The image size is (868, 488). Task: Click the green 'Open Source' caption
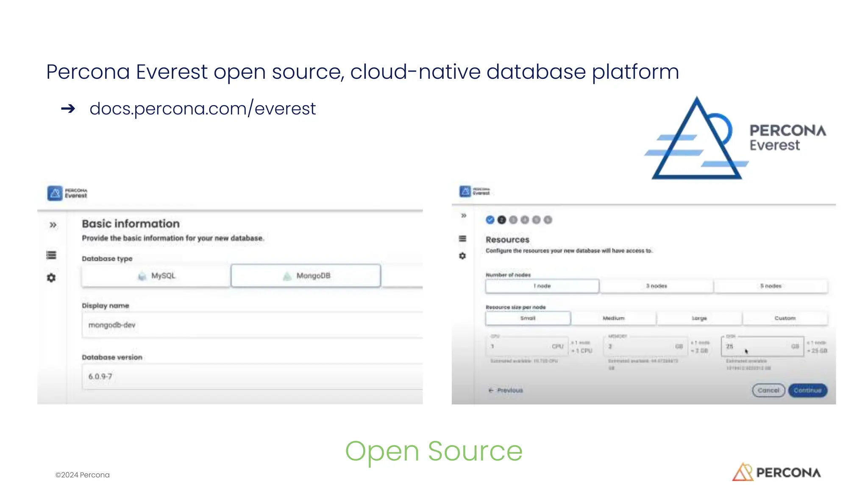(x=434, y=451)
